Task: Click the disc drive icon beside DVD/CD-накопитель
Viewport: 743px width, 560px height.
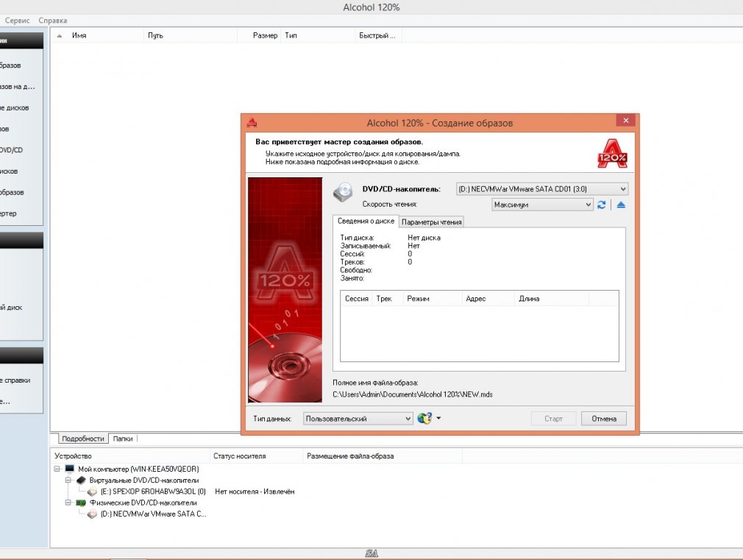Action: [x=343, y=191]
